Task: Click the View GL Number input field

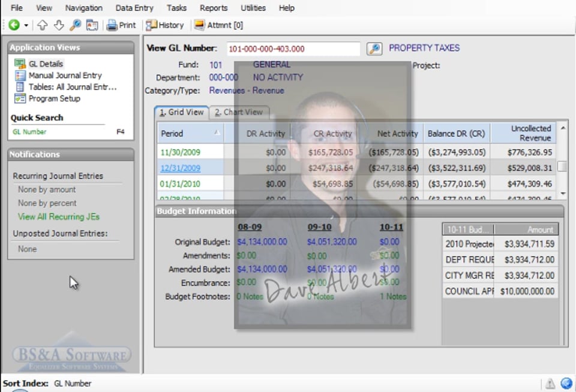Action: [293, 49]
